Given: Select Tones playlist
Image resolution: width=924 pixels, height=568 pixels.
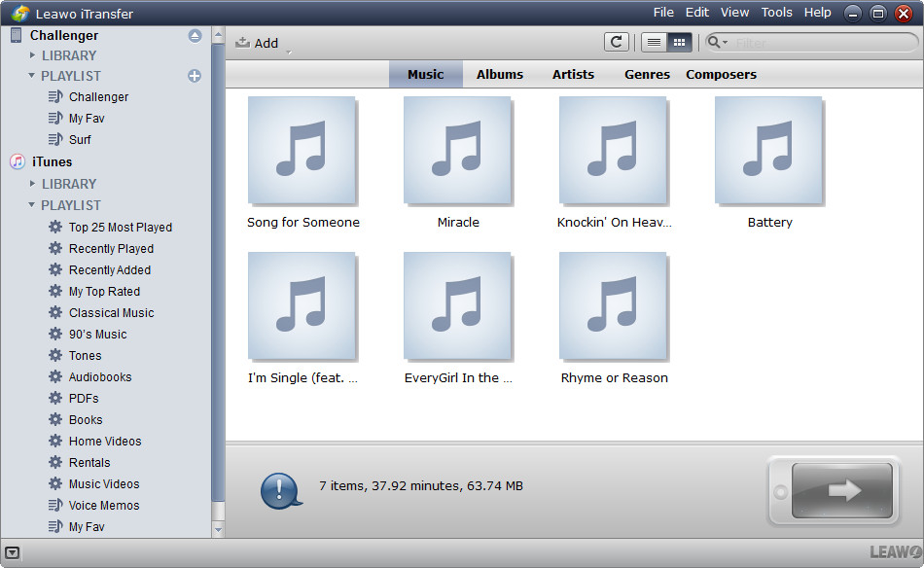Looking at the screenshot, I should point(85,356).
